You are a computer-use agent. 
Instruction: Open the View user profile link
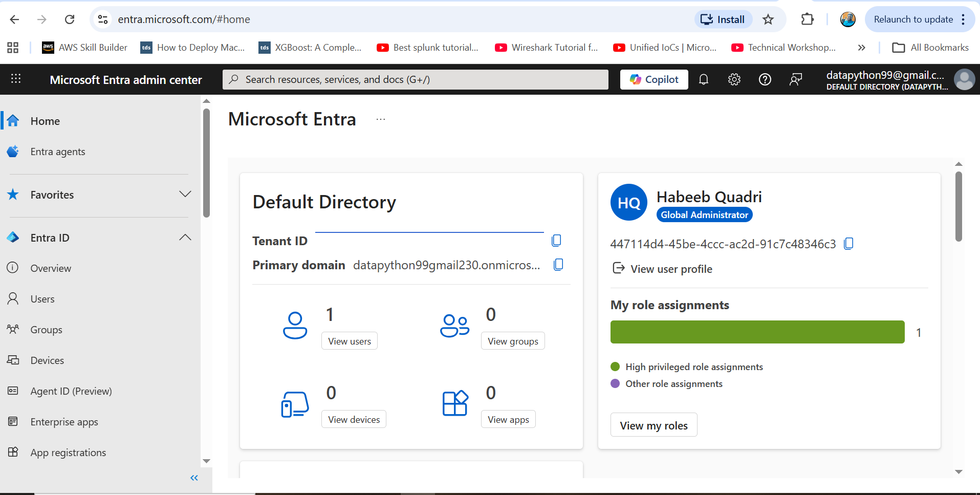pos(662,269)
